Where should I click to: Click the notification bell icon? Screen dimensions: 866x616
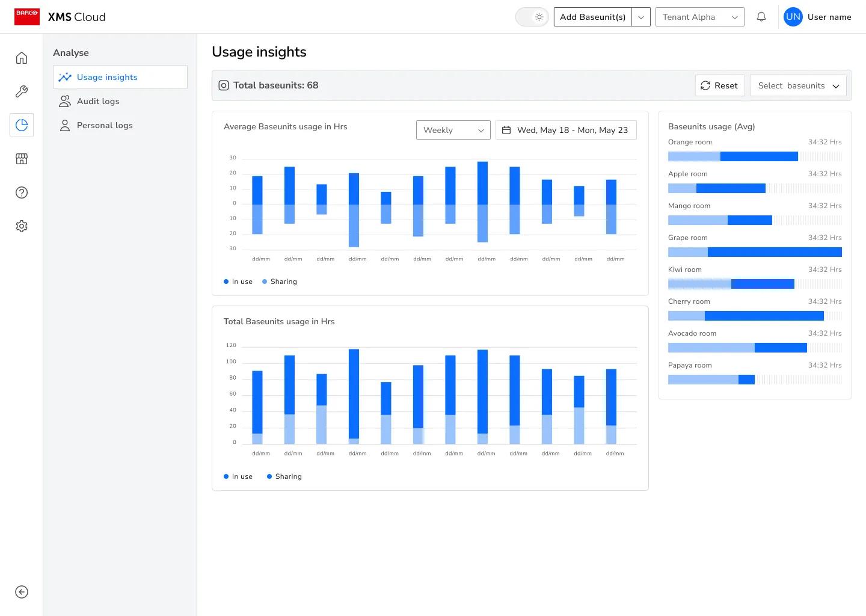click(761, 17)
